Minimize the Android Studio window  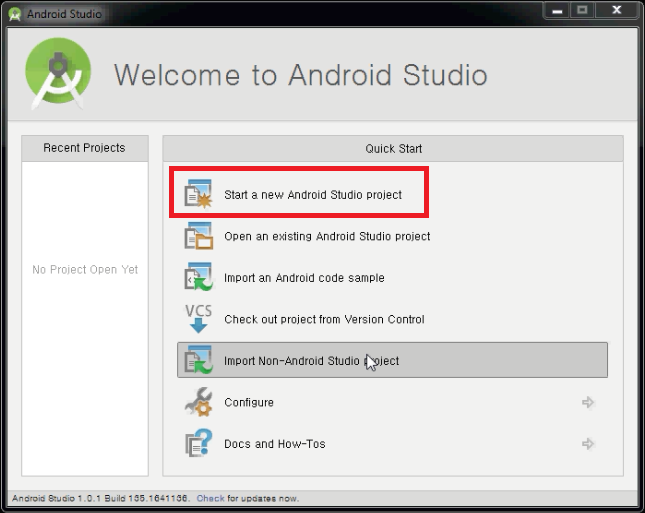coord(557,11)
